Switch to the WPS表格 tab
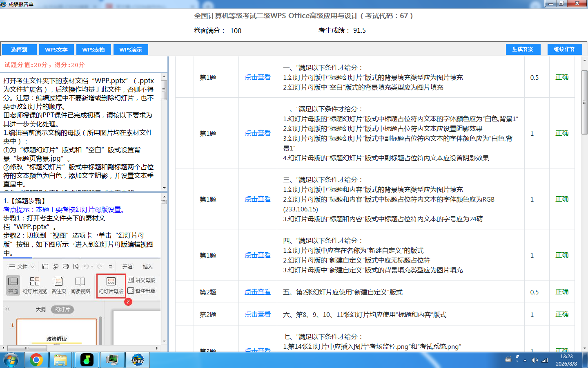Viewport: 588px width, 368px height. (x=94, y=49)
